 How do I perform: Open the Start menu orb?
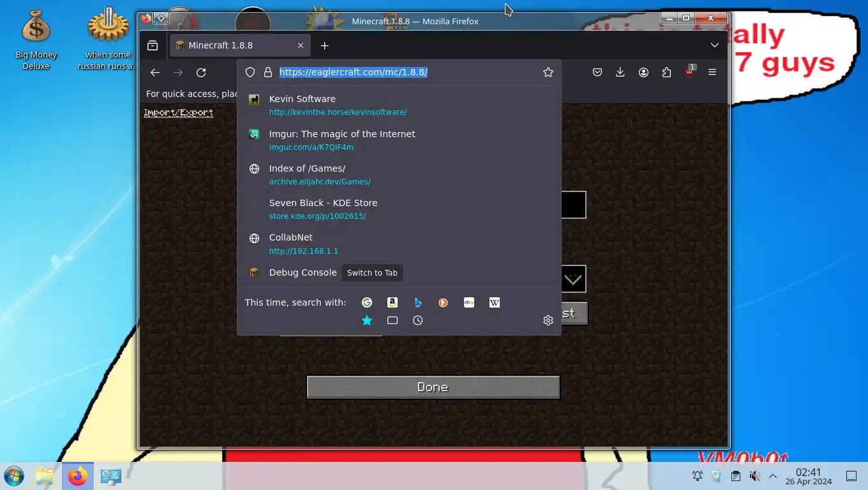[14, 476]
